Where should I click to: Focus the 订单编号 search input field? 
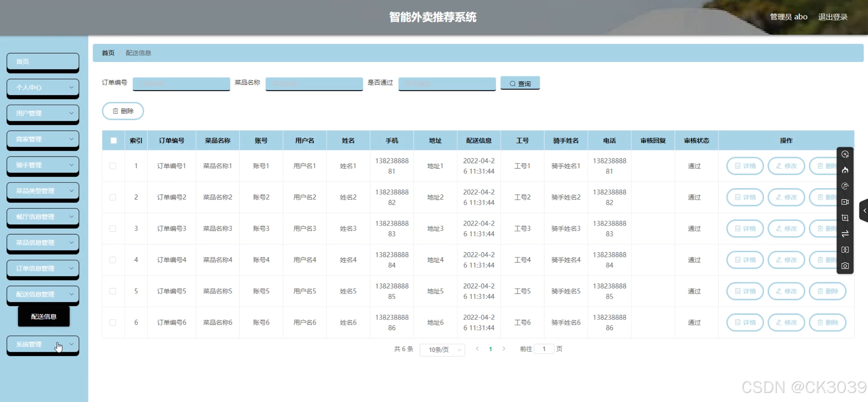[181, 84]
